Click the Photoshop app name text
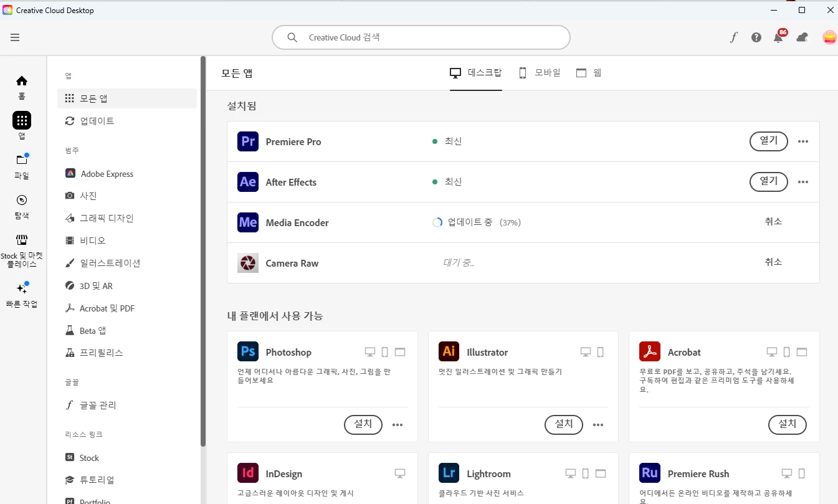838x504 pixels. point(288,353)
